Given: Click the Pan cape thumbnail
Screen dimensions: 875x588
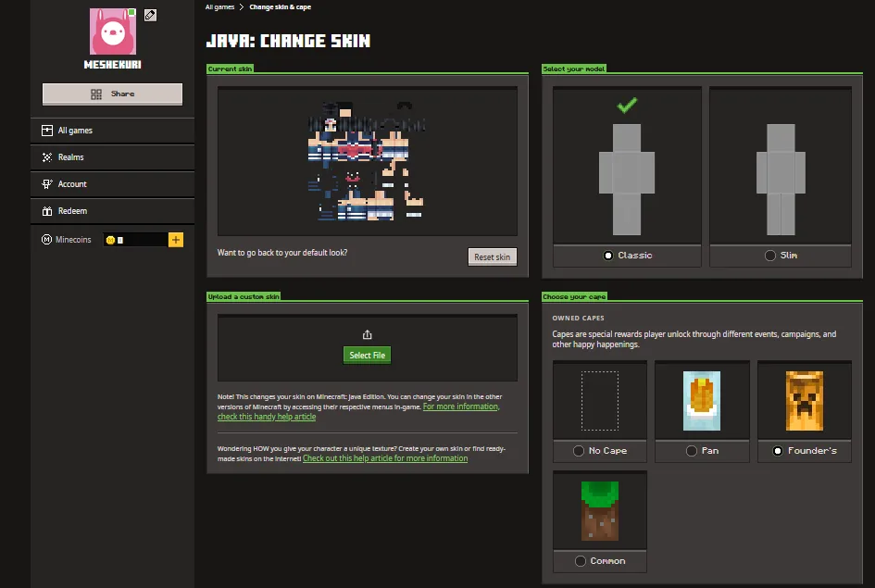Looking at the screenshot, I should tap(702, 401).
